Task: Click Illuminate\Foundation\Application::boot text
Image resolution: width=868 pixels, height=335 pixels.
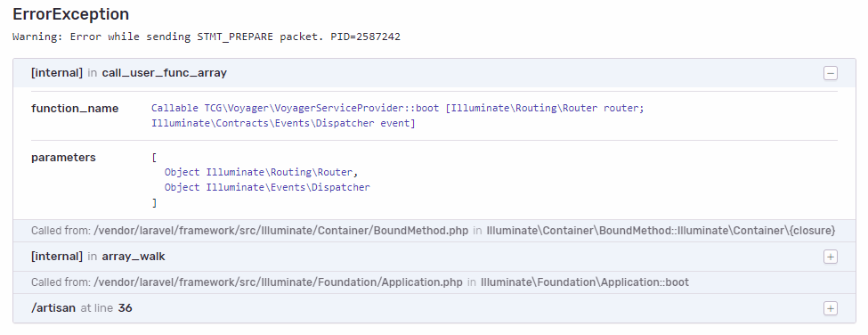Action: tap(585, 282)
